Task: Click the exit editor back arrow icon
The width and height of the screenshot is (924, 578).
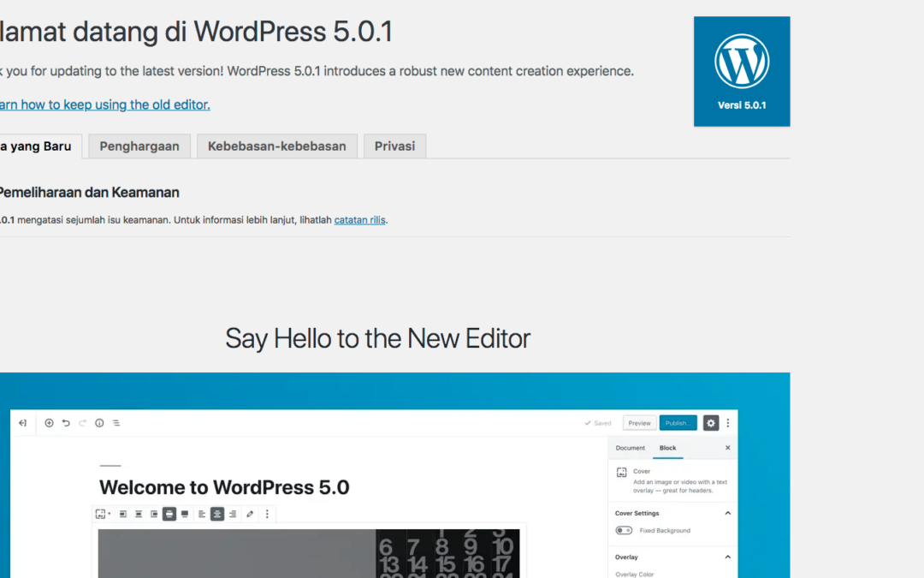Action: point(22,423)
